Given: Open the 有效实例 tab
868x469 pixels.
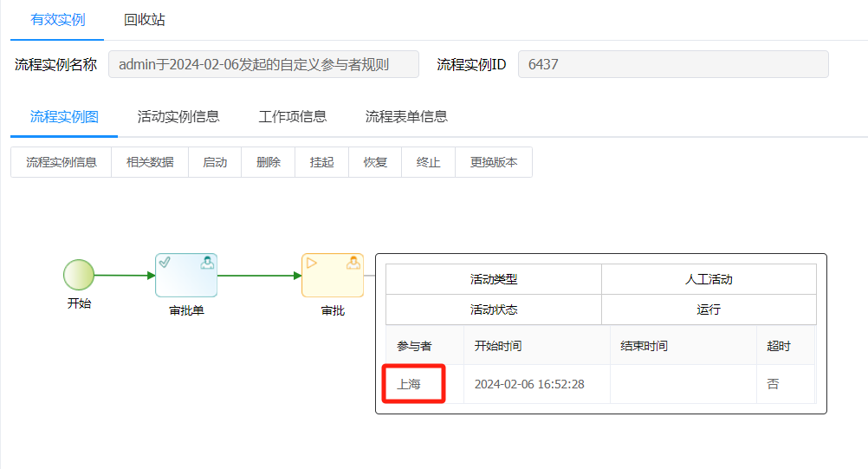Looking at the screenshot, I should click(57, 19).
